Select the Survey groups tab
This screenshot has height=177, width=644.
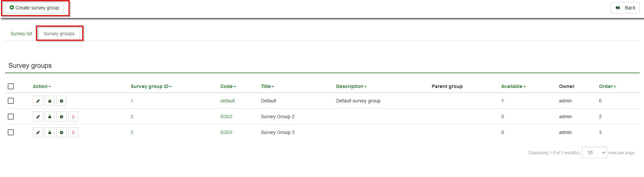[x=59, y=34]
